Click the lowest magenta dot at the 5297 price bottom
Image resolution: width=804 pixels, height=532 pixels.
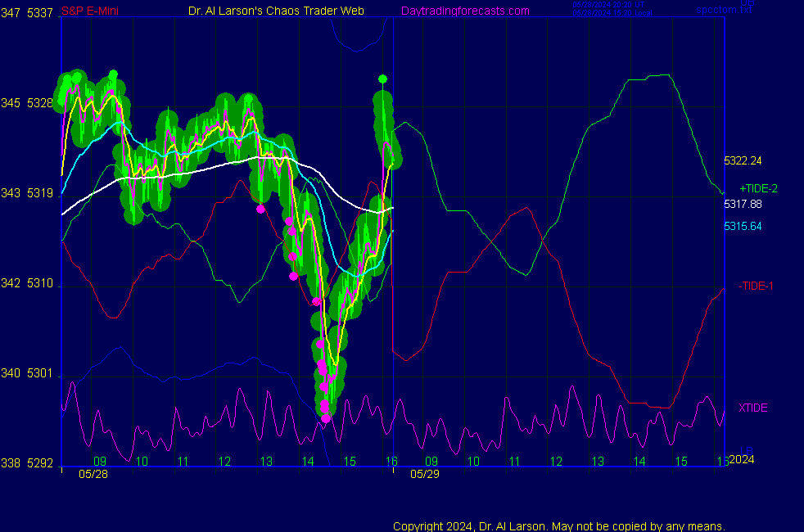click(x=326, y=419)
